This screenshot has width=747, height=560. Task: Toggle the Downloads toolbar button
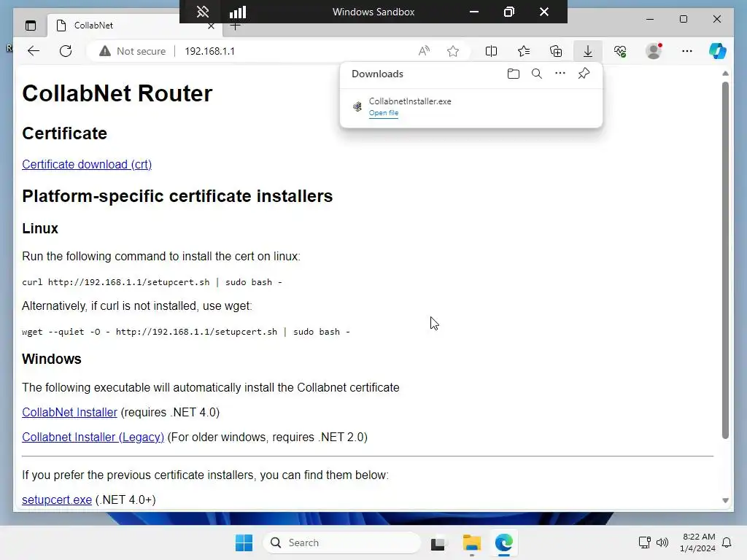pyautogui.click(x=588, y=51)
